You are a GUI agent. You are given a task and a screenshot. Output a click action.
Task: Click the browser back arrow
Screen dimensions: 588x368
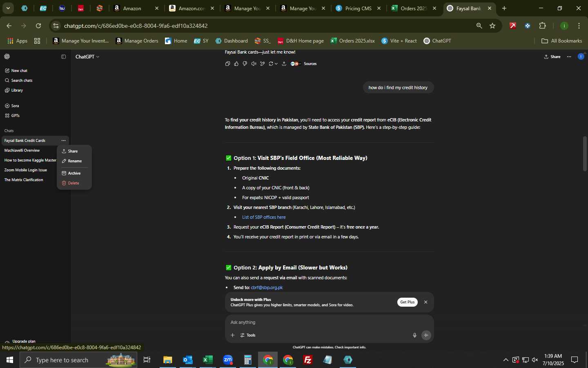[x=9, y=26]
